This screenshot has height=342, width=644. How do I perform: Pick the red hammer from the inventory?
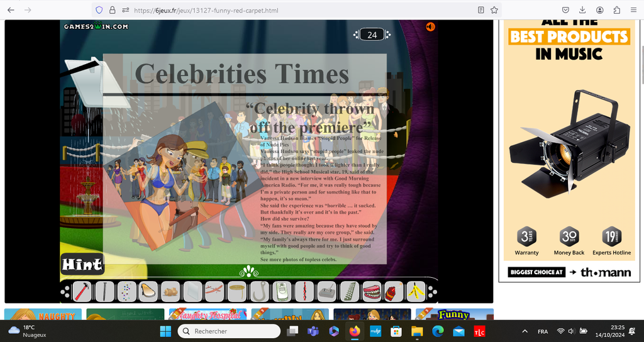82,291
